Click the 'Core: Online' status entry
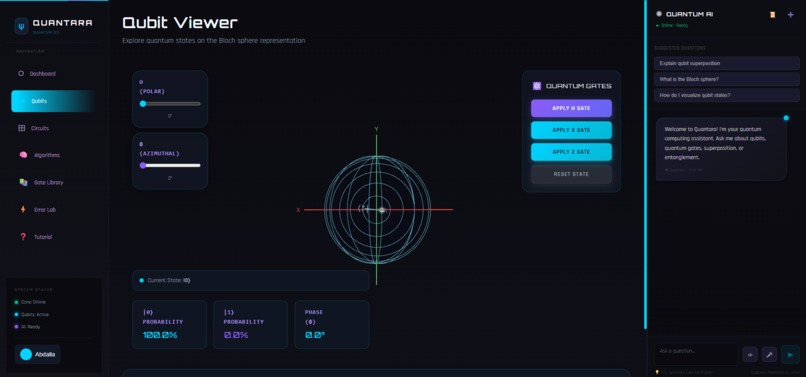 [x=30, y=302]
